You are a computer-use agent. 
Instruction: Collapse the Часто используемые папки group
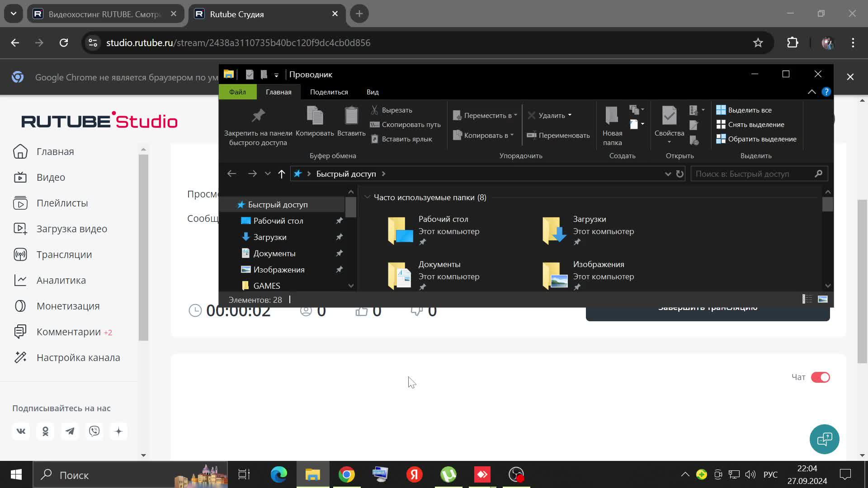[x=367, y=197]
